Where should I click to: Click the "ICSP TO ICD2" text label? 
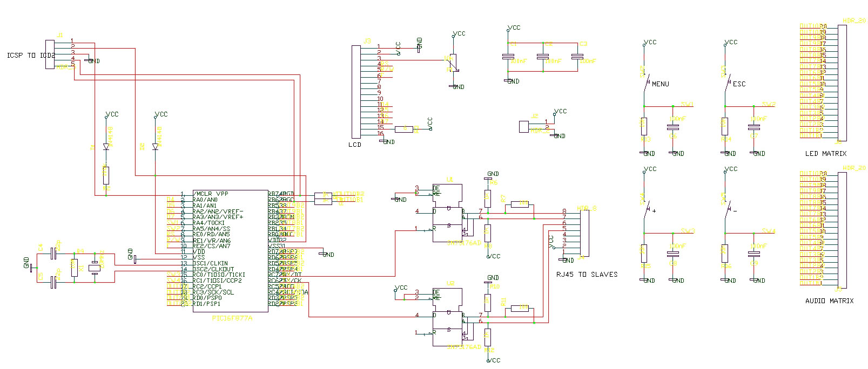(31, 56)
